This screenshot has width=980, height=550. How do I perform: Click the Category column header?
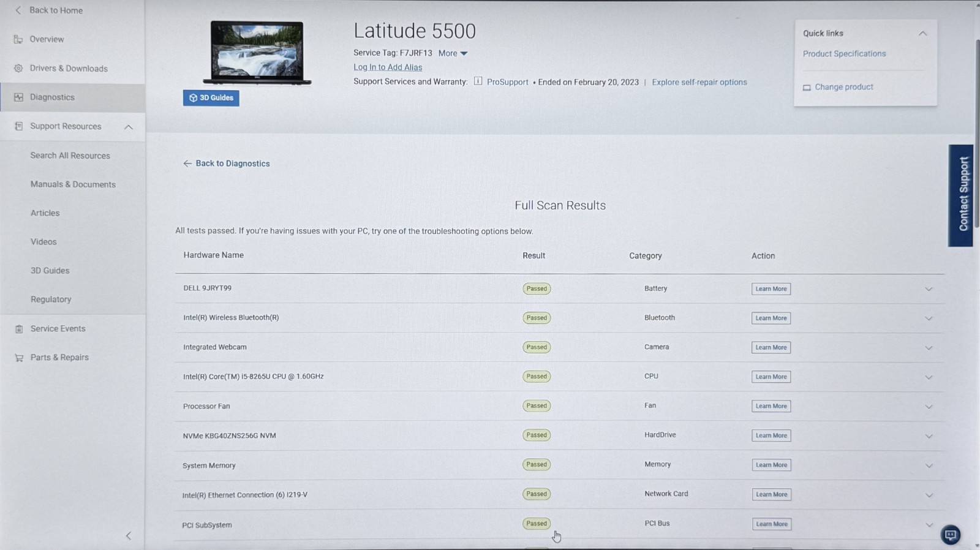coord(646,256)
